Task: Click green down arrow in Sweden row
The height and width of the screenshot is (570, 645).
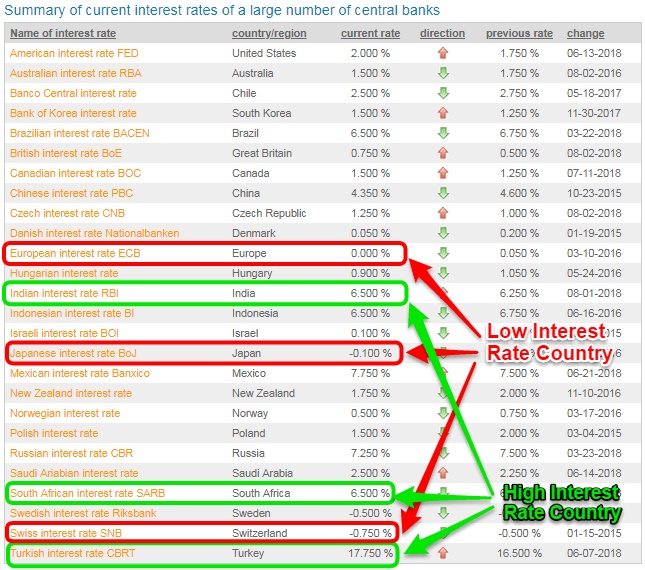Action: [443, 514]
